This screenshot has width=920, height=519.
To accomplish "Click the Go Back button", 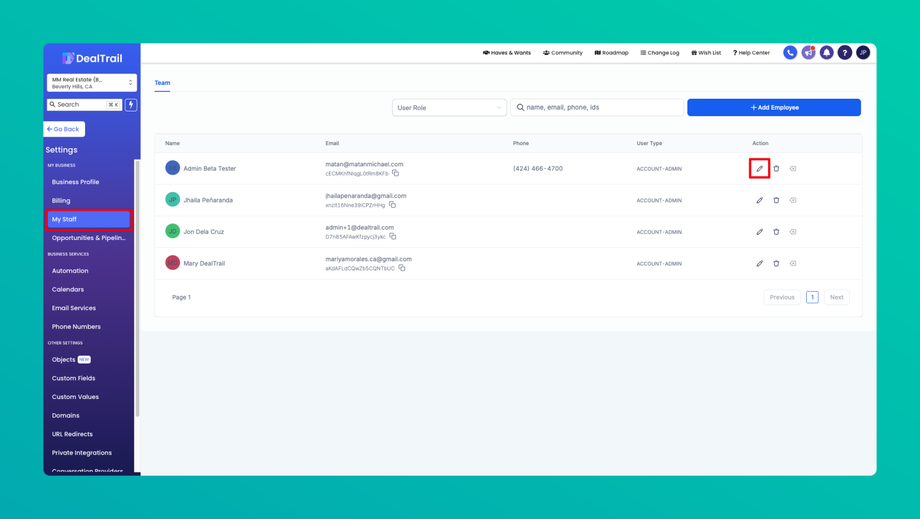I will click(x=64, y=129).
